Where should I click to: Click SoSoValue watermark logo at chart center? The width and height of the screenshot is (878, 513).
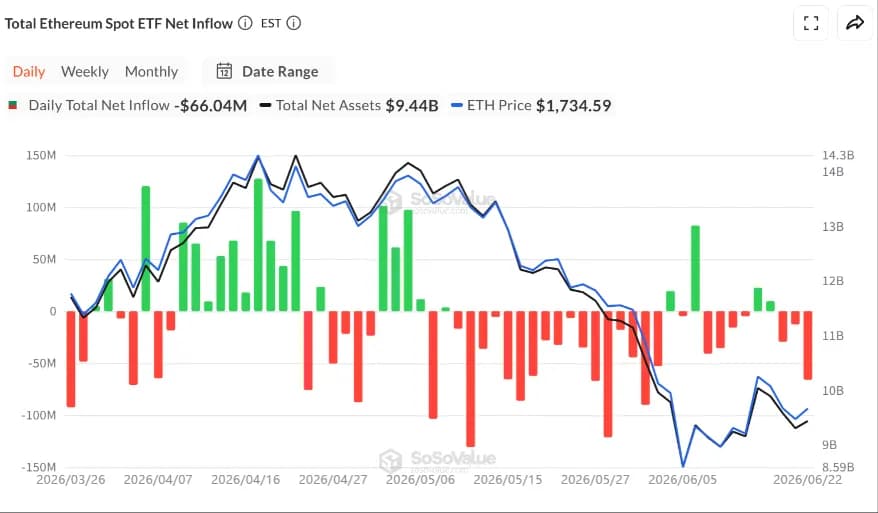click(393, 202)
